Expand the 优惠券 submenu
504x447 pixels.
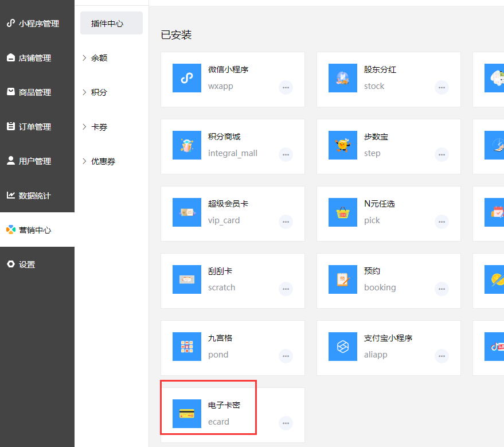[103, 161]
